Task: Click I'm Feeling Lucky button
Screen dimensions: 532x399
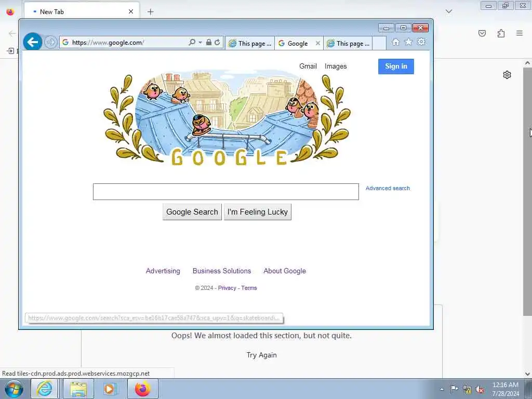Action: coord(258,212)
